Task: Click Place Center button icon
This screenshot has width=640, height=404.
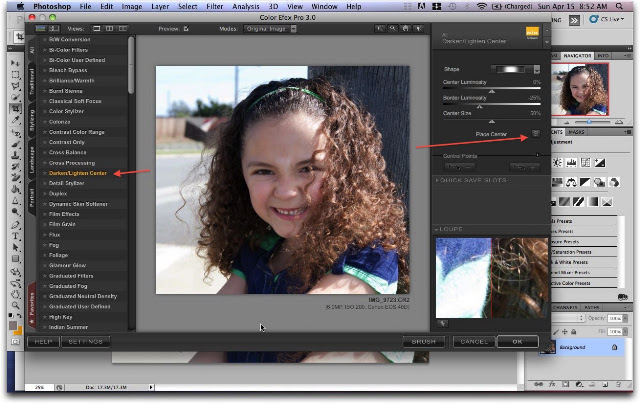Action: tap(536, 133)
